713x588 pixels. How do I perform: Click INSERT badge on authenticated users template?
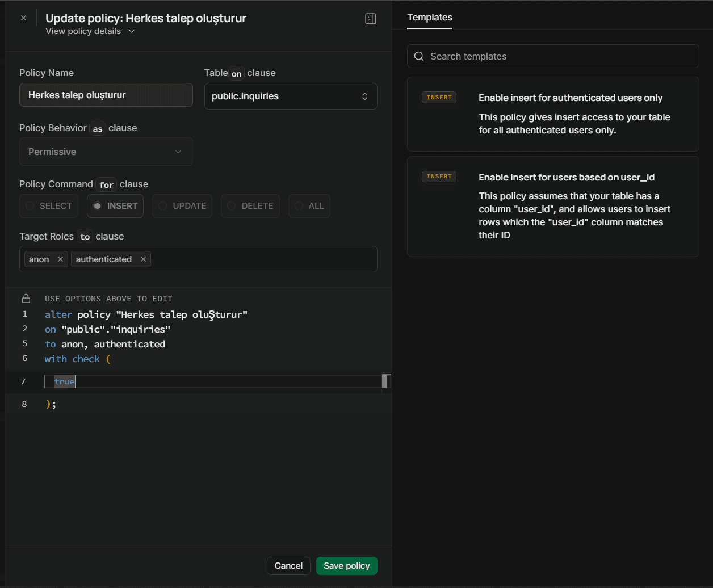(439, 98)
